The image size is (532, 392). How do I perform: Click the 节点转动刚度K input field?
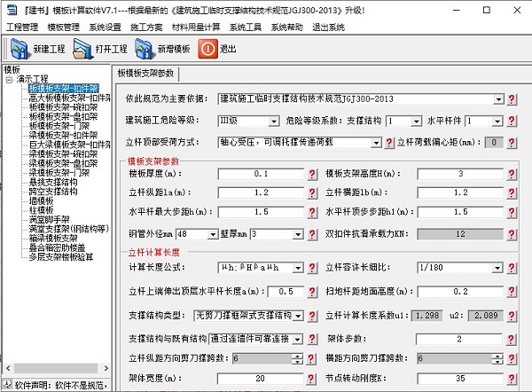460,379
